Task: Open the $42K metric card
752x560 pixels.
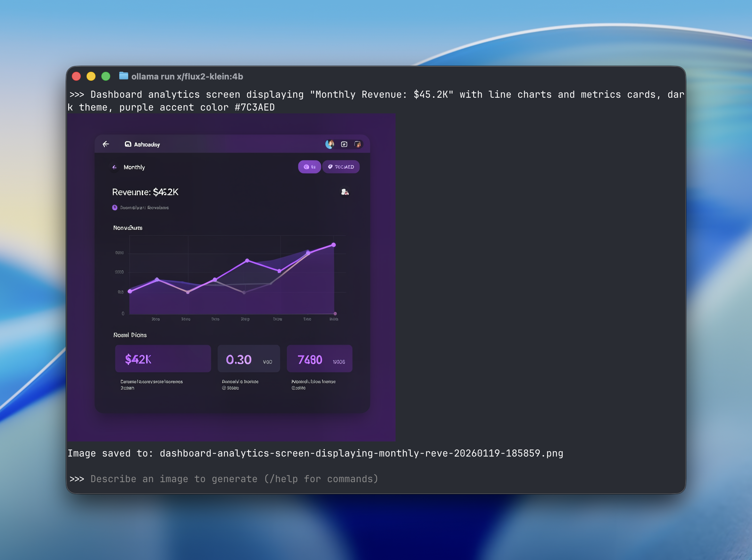Action: click(x=163, y=358)
